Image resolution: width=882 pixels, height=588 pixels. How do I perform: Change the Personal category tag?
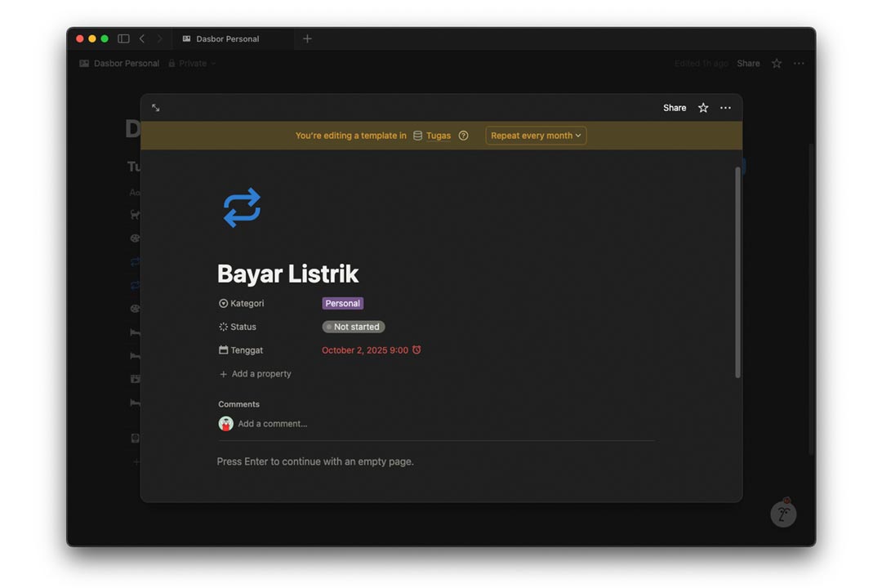coord(342,303)
